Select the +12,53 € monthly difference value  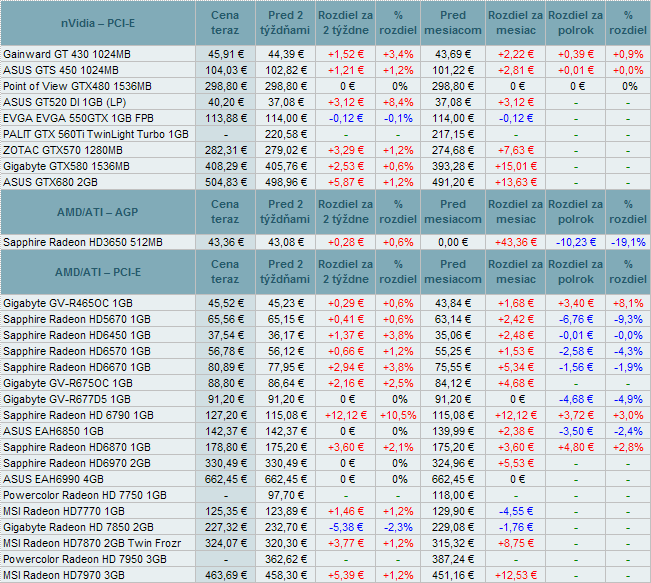click(x=516, y=575)
